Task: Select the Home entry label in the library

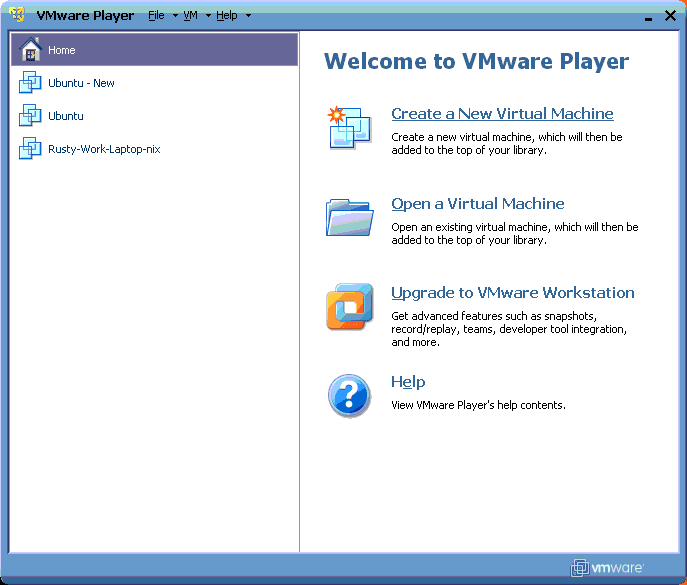Action: pos(62,50)
